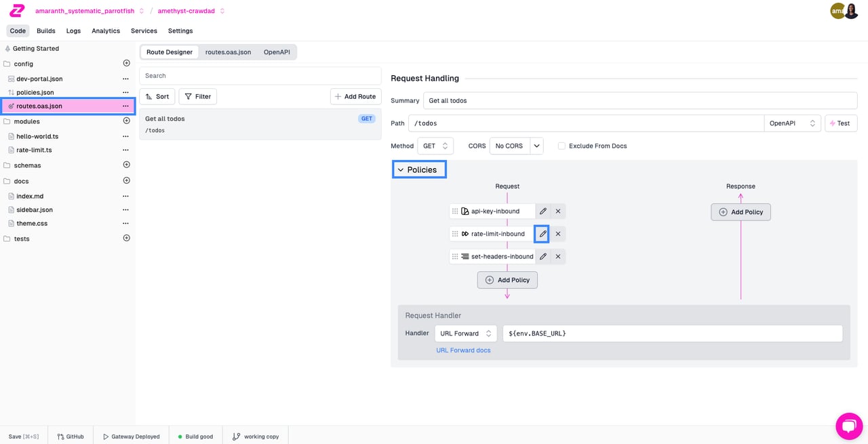Click Save in the status bar

coord(24,437)
